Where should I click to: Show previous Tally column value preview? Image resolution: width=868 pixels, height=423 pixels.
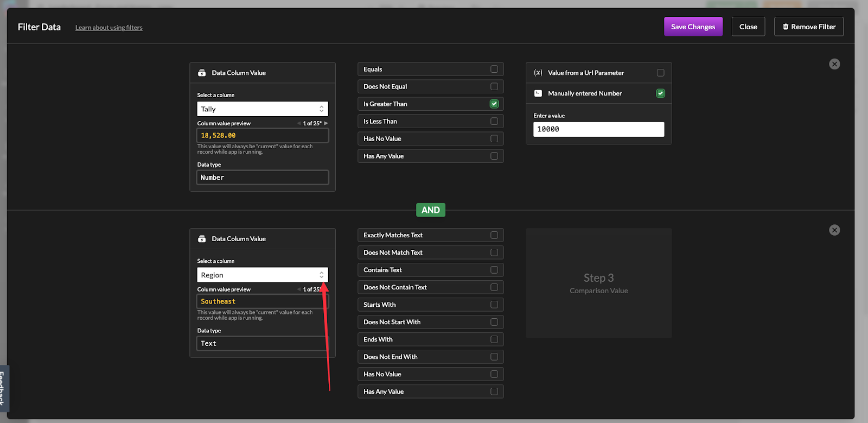pos(299,123)
